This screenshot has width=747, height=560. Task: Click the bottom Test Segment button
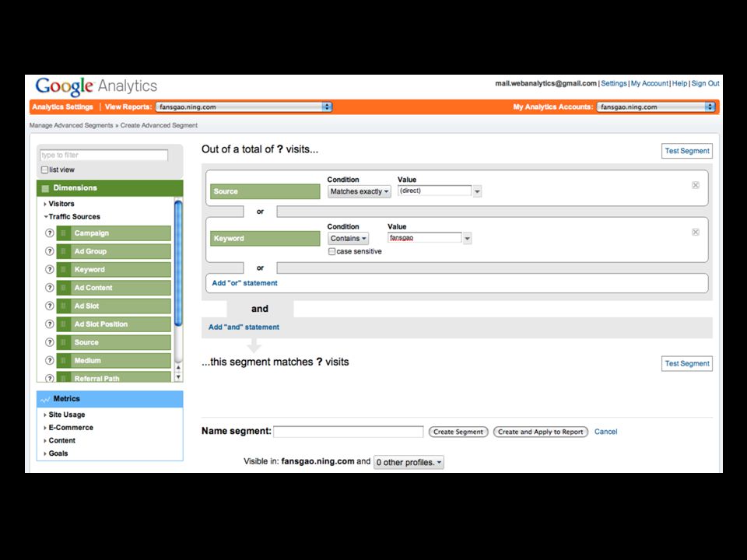click(687, 364)
